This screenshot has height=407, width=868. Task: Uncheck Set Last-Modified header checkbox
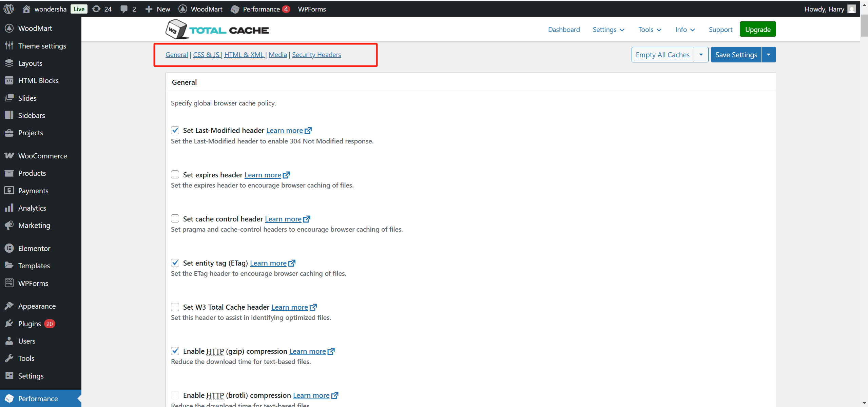175,130
